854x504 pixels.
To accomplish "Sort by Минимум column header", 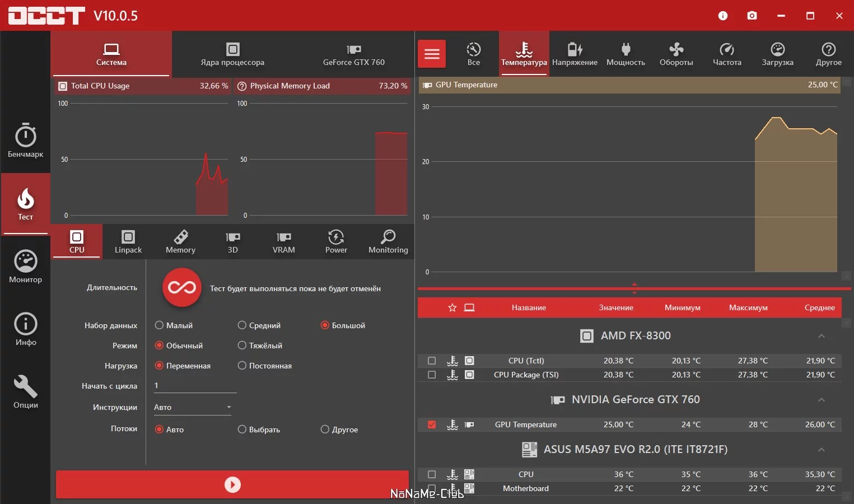I will (x=682, y=307).
